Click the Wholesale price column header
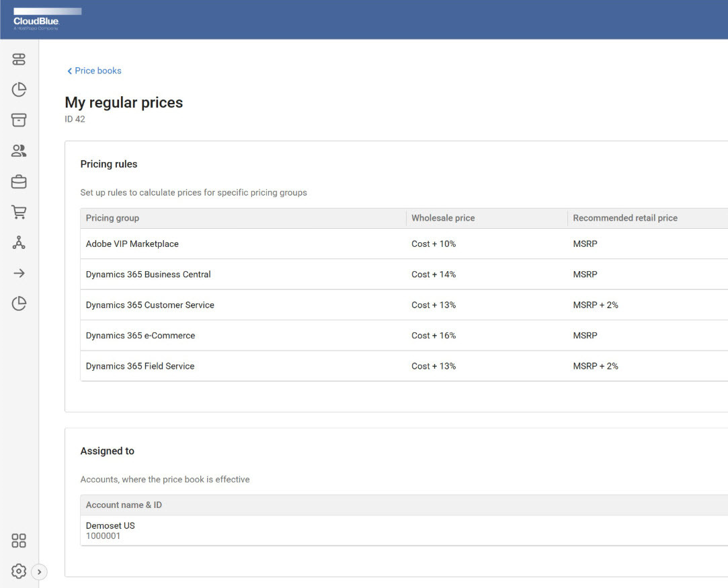 (x=443, y=218)
